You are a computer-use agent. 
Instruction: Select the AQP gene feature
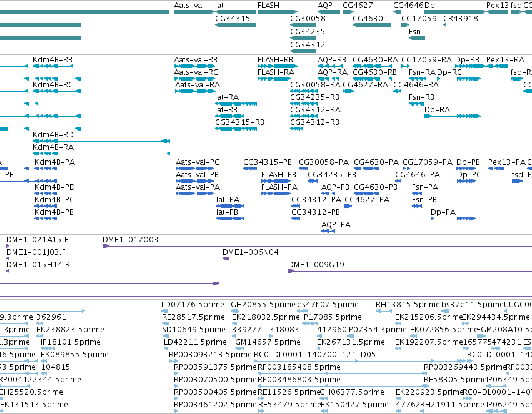pyautogui.click(x=328, y=12)
